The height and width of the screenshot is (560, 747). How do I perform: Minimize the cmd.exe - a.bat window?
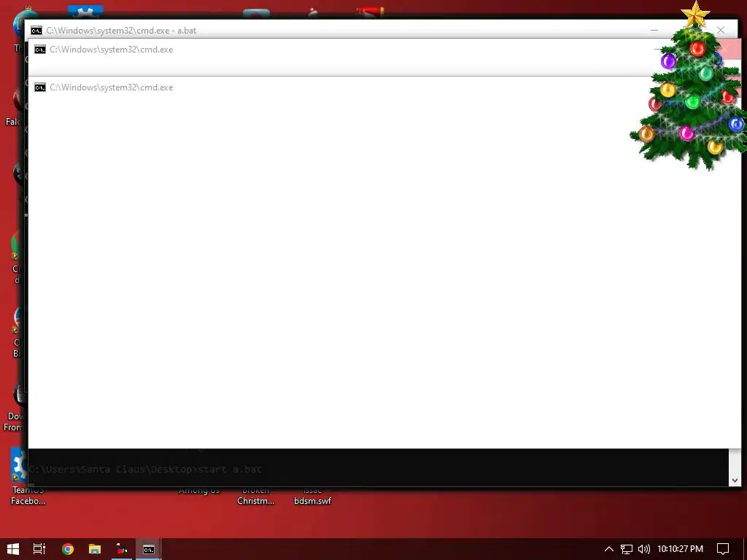(x=654, y=30)
